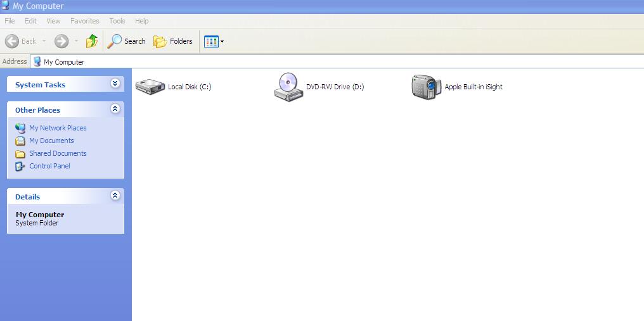
Task: Open the Tools menu
Action: point(117,21)
